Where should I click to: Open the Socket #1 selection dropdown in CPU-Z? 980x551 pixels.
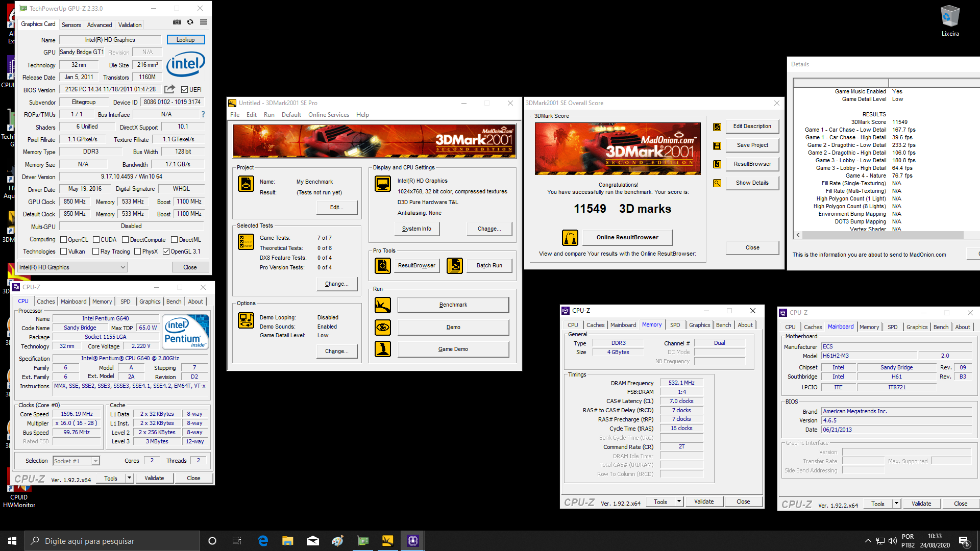[x=76, y=461]
